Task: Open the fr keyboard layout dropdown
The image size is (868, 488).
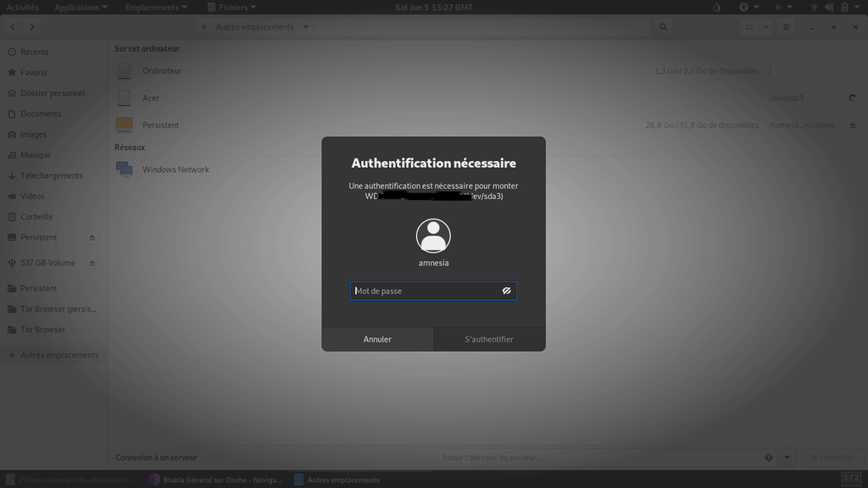Action: point(782,8)
